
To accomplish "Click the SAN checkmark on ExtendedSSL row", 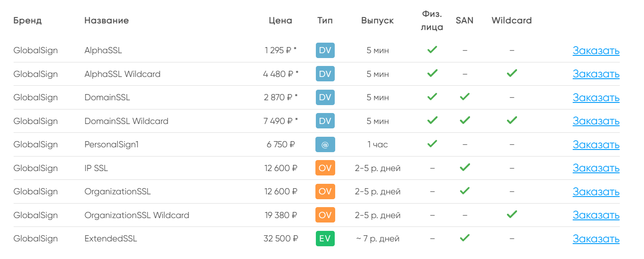I will [x=464, y=238].
